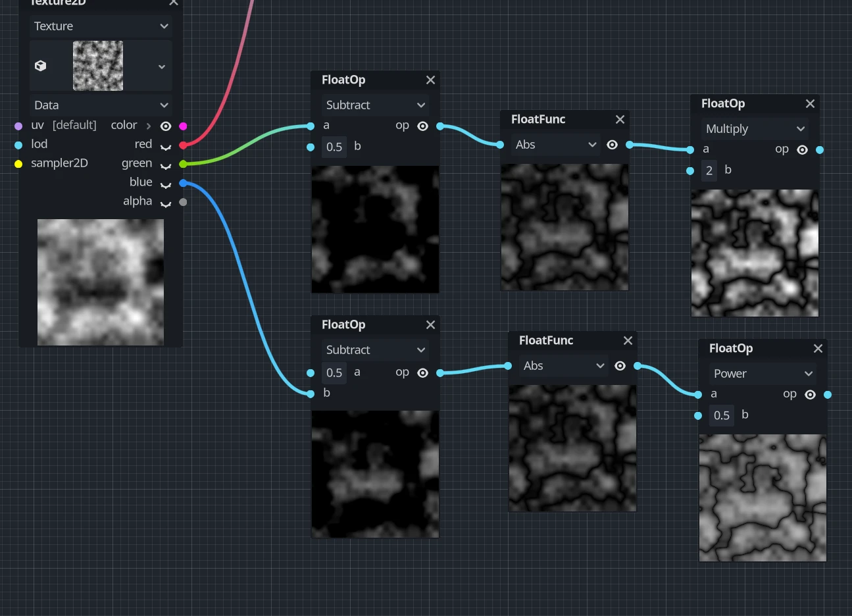
Task: Click the purple uv input port
Action: pos(18,126)
